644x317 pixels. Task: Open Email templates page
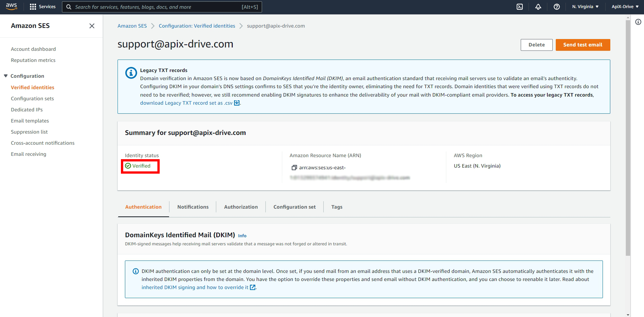tap(30, 121)
